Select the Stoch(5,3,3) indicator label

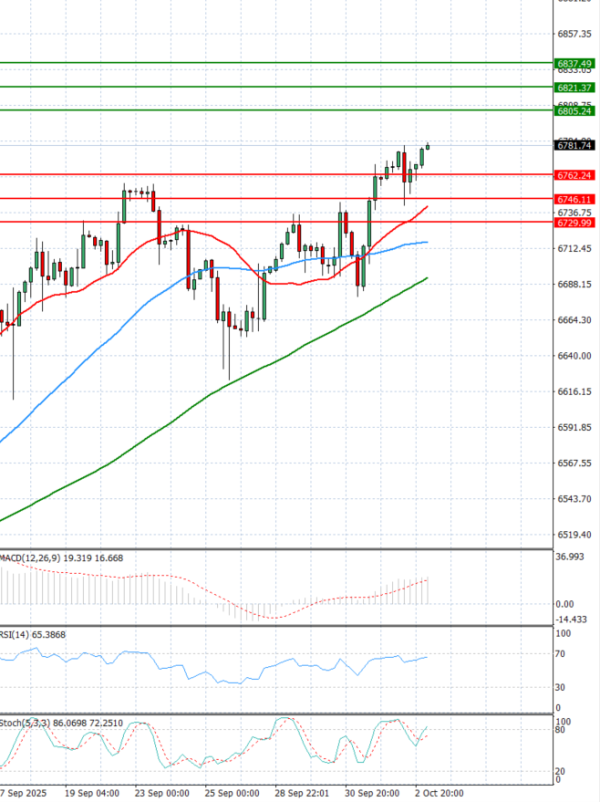(x=22, y=721)
